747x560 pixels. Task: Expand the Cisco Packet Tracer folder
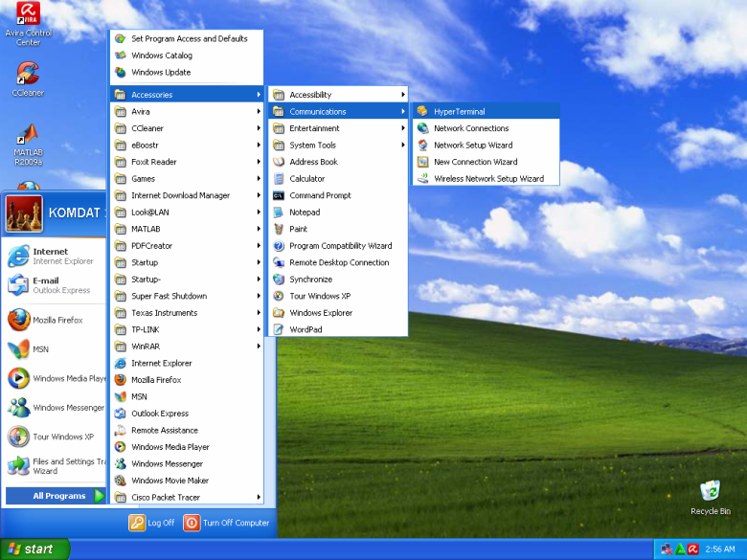point(187,497)
